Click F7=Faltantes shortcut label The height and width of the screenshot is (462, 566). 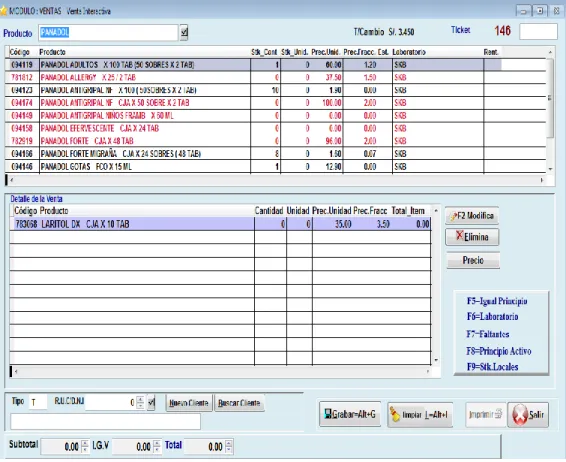coord(488,334)
